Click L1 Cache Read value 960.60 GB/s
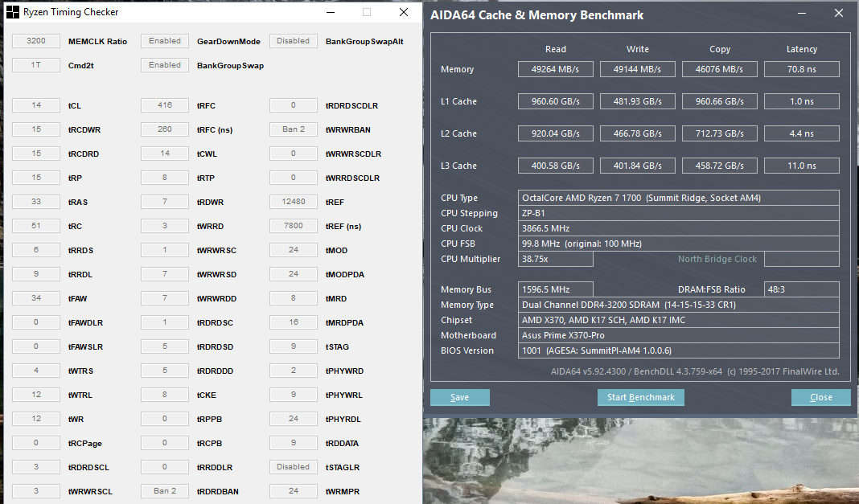This screenshot has width=859, height=504. coord(556,101)
